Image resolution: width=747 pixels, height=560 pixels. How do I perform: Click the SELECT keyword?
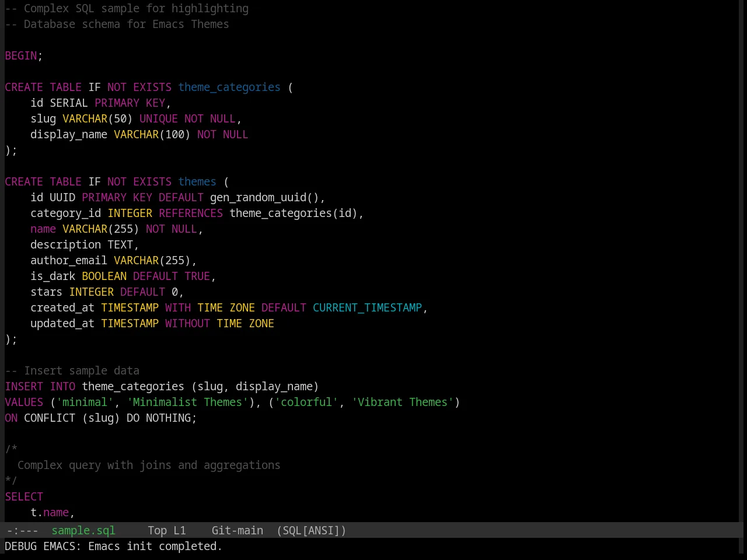pyautogui.click(x=24, y=496)
